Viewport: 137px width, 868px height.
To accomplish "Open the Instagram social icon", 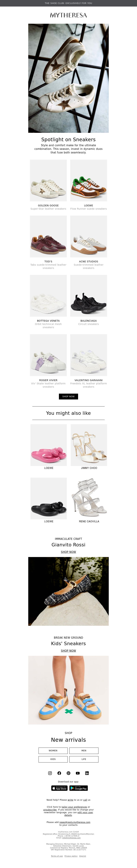I will click(x=50, y=773).
